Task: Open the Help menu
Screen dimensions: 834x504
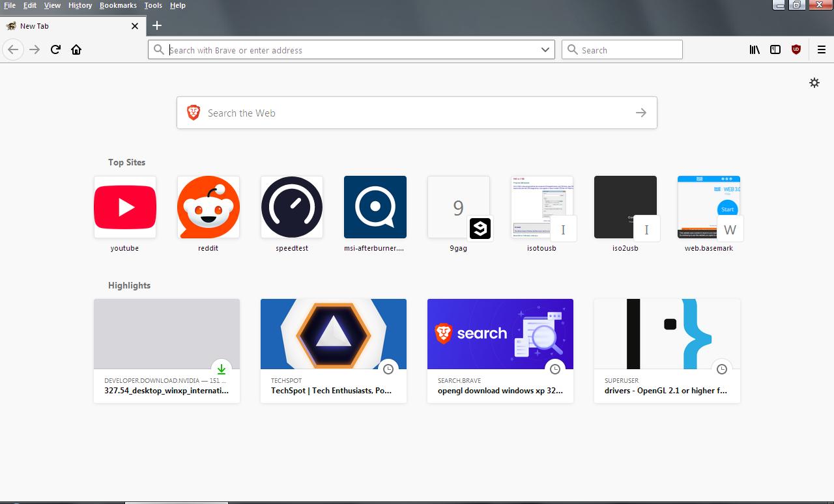Action: click(178, 5)
